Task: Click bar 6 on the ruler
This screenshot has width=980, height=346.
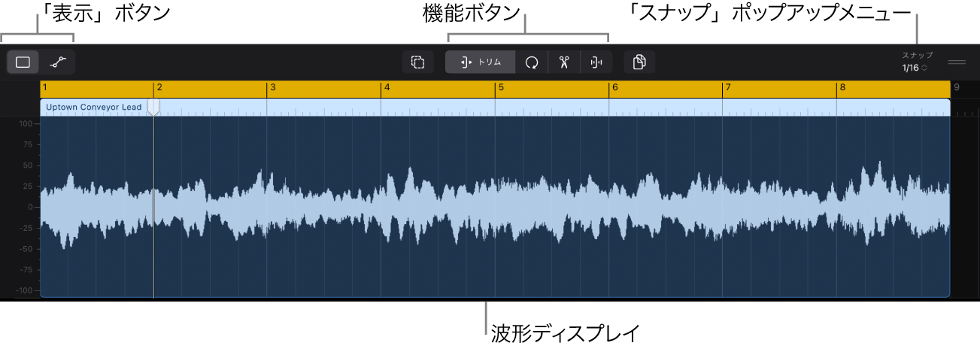Action: pyautogui.click(x=614, y=88)
